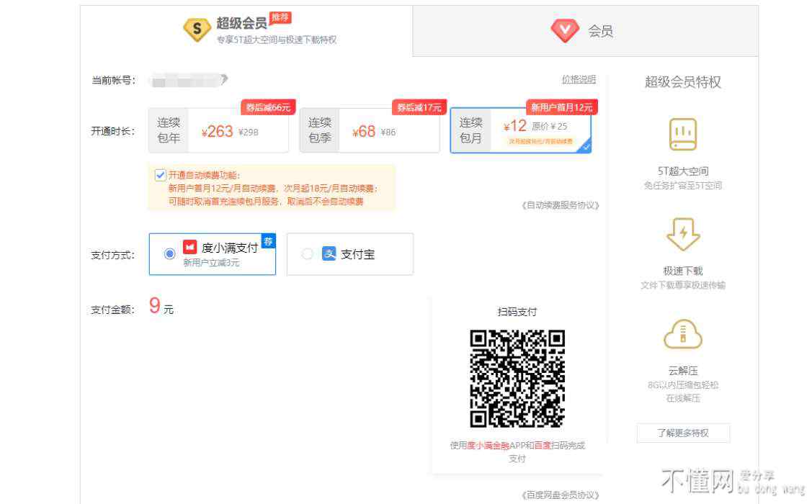
Task: Select 度小满支付 radio button
Action: point(169,253)
